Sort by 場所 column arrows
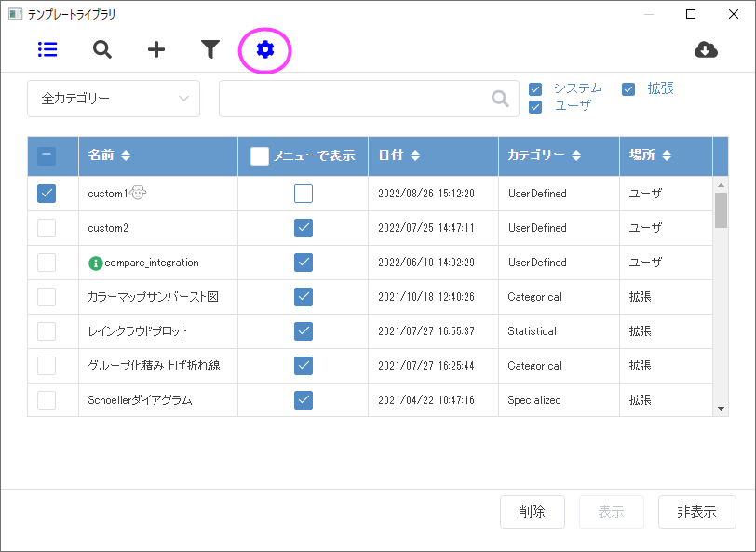 click(667, 155)
